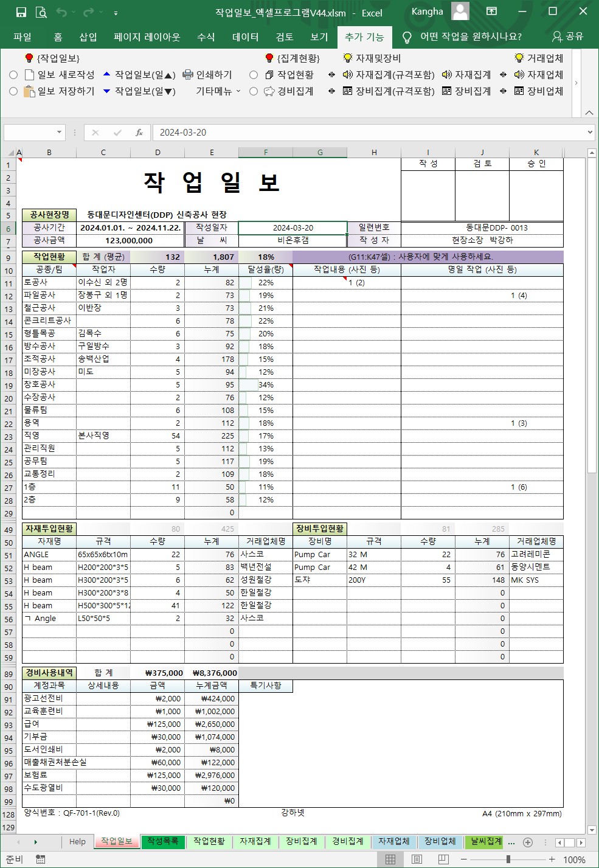Select radio button beside 일보 새로작성
This screenshot has width=599, height=868.
click(x=13, y=75)
